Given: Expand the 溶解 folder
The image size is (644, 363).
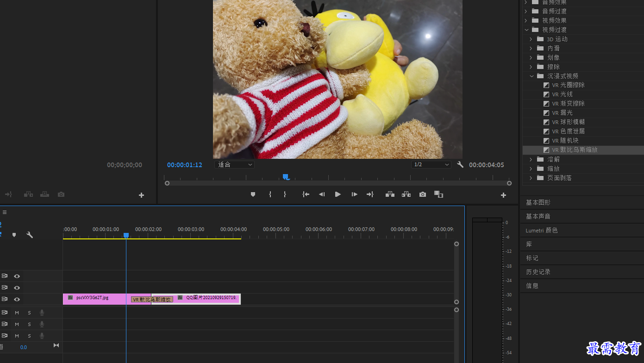Looking at the screenshot, I should [x=531, y=159].
